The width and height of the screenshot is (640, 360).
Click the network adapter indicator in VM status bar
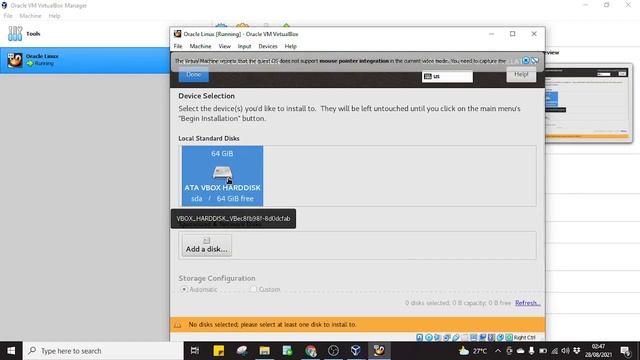point(447,338)
